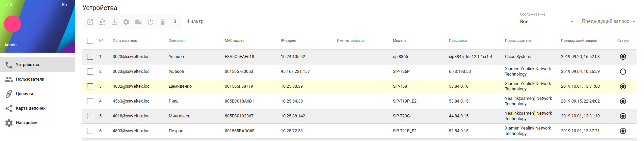Screen dimensions: 644x141
Task: Click the gear icon in the devices toolbar
Action: [x=126, y=22]
